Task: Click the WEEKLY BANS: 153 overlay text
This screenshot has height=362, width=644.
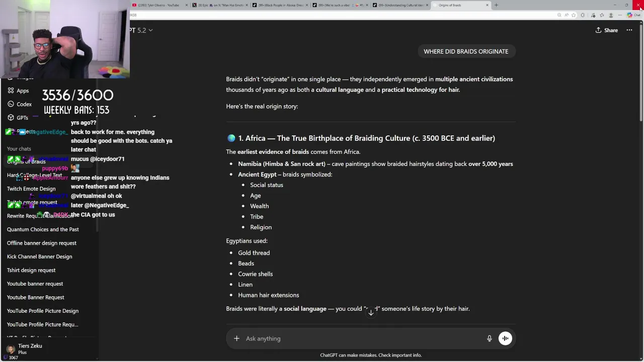Action: (x=76, y=110)
